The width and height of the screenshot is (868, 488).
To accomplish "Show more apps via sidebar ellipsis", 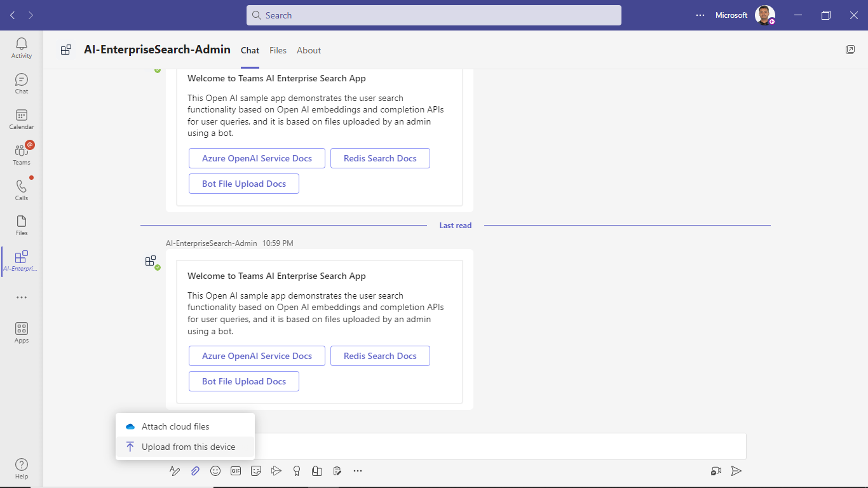I will pos(22,297).
